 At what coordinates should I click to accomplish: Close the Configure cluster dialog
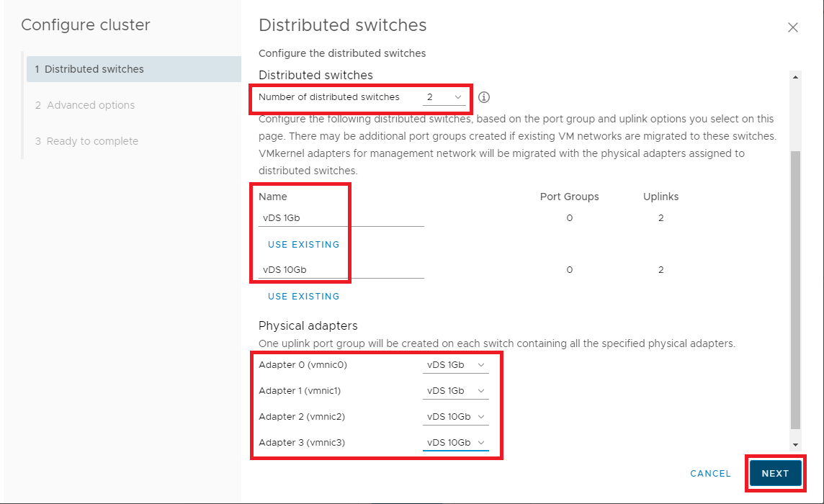[792, 27]
